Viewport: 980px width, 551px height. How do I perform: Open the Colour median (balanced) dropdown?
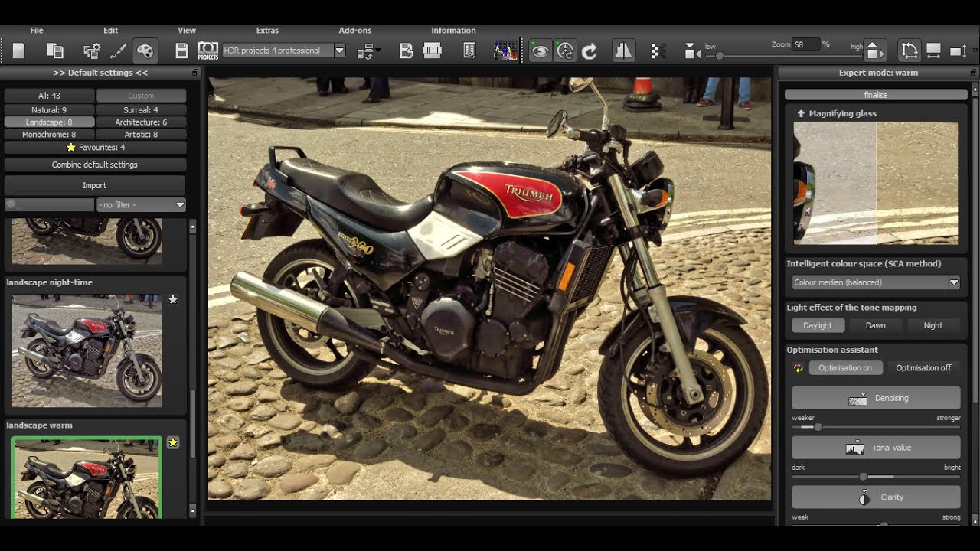(876, 282)
